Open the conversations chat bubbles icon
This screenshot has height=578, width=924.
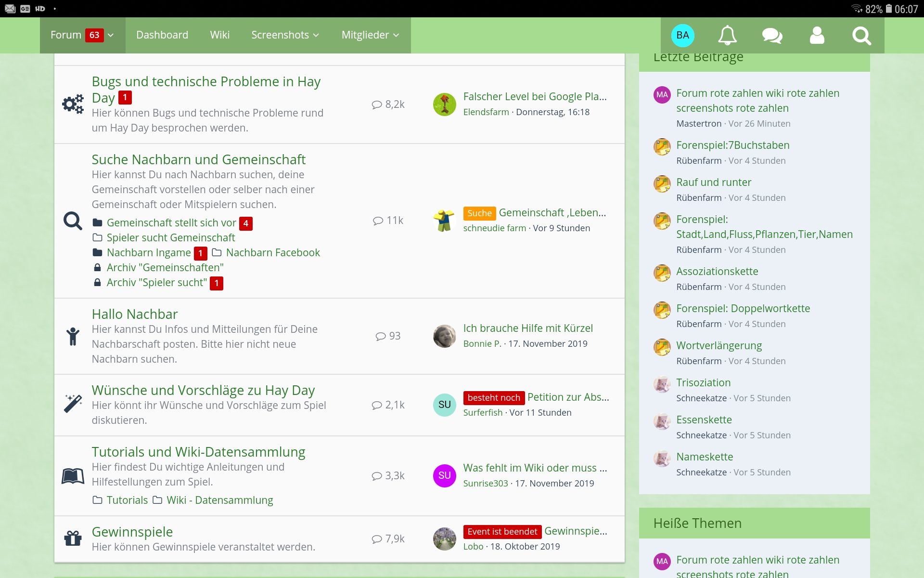(772, 35)
